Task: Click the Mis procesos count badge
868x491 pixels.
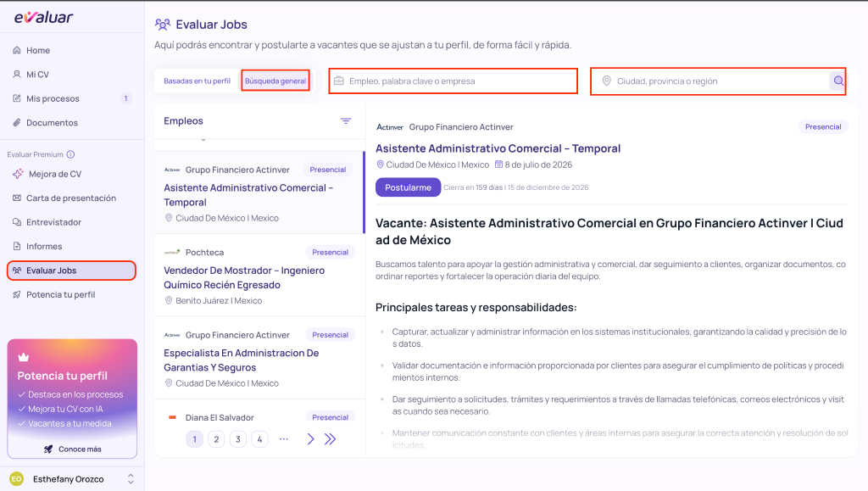Action: pyautogui.click(x=125, y=98)
